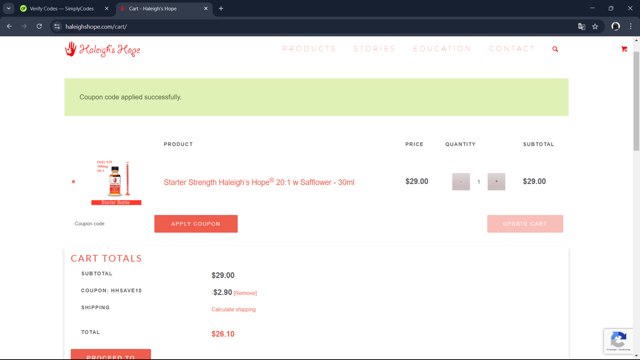Click the starter bottle product thumbnail
This screenshot has height=360, width=640.
(116, 182)
